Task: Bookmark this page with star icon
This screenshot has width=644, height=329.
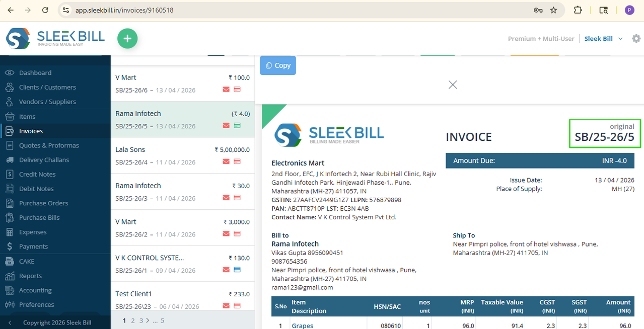Action: click(x=553, y=10)
